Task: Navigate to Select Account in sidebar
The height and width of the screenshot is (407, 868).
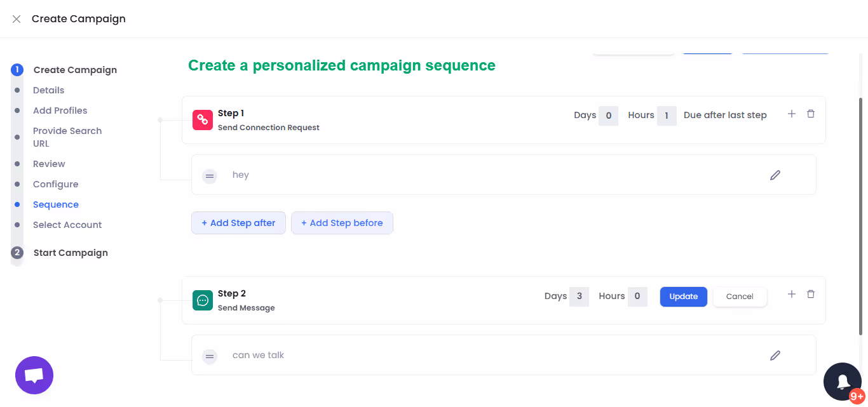Action: click(67, 224)
